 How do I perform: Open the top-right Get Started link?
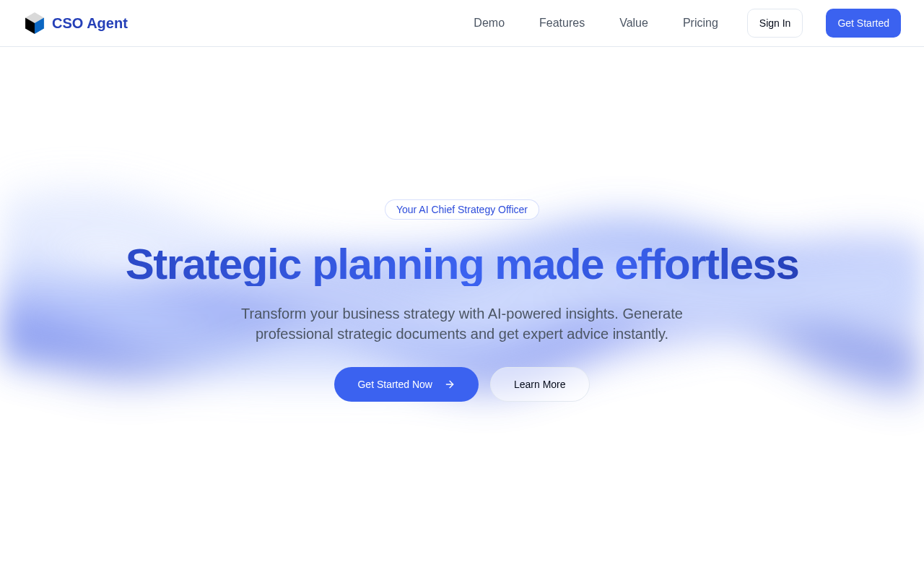click(863, 22)
